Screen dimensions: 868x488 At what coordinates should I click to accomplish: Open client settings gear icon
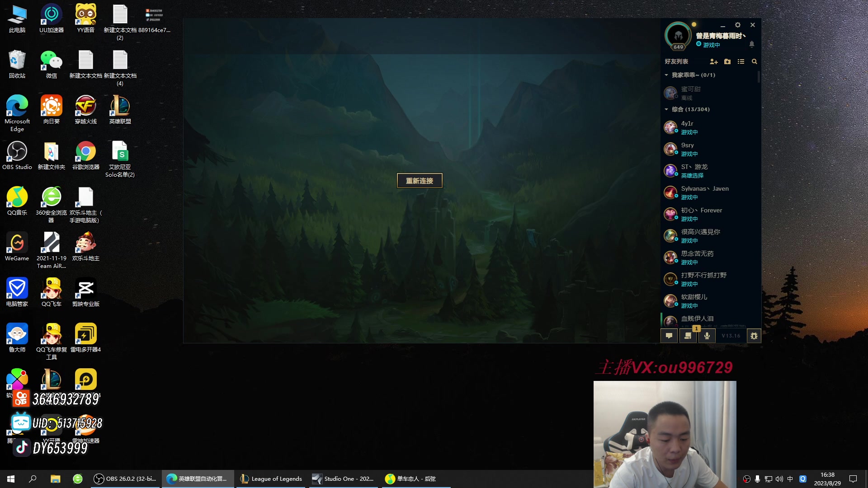pos(737,25)
